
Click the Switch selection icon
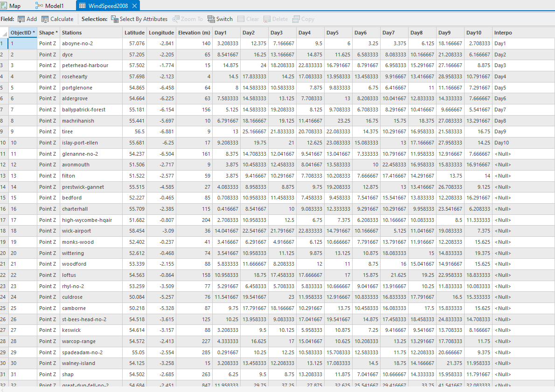[x=211, y=19]
